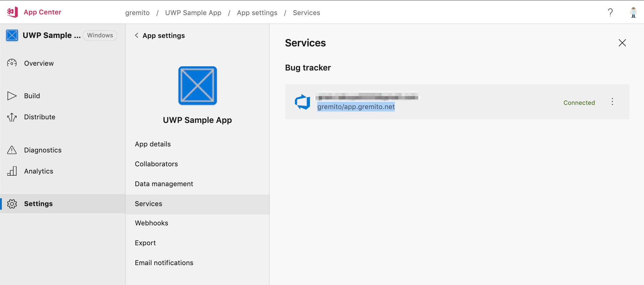The height and width of the screenshot is (285, 644).
Task: Click gremito breadcrumb link
Action: click(x=137, y=13)
